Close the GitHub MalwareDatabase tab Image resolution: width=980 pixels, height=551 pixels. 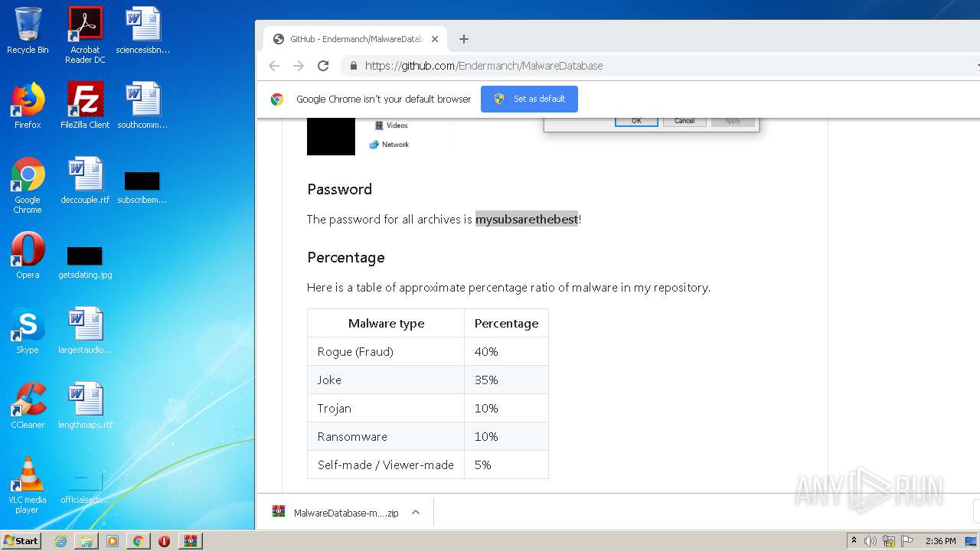[x=435, y=39]
